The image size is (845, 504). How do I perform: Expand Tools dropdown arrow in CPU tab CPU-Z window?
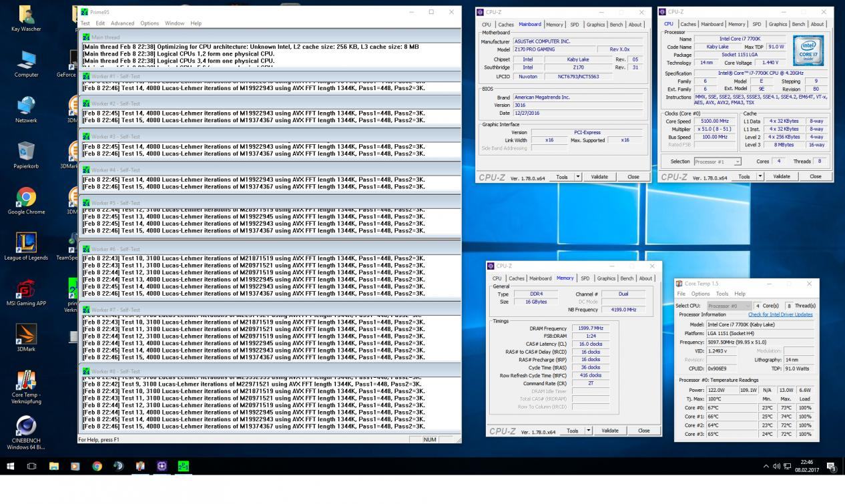pyautogui.click(x=760, y=177)
